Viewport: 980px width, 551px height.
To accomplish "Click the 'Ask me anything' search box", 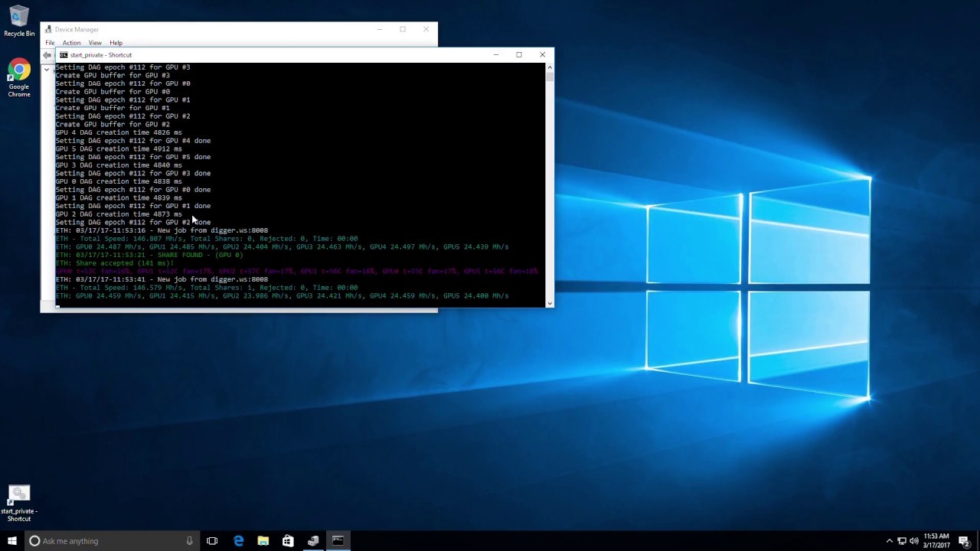I will coord(111,541).
